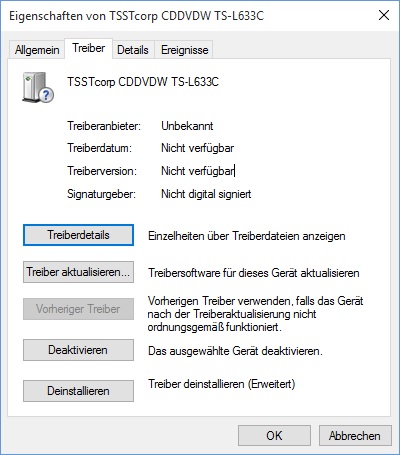Close the properties dialog with X
The height and width of the screenshot is (455, 400).
pyautogui.click(x=384, y=15)
